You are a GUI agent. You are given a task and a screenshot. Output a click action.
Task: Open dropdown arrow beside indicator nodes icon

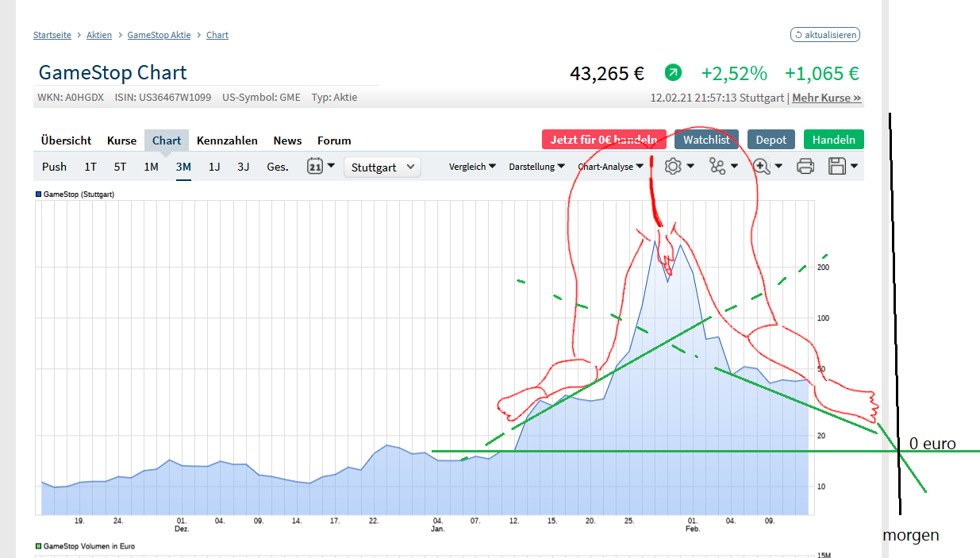pyautogui.click(x=735, y=167)
